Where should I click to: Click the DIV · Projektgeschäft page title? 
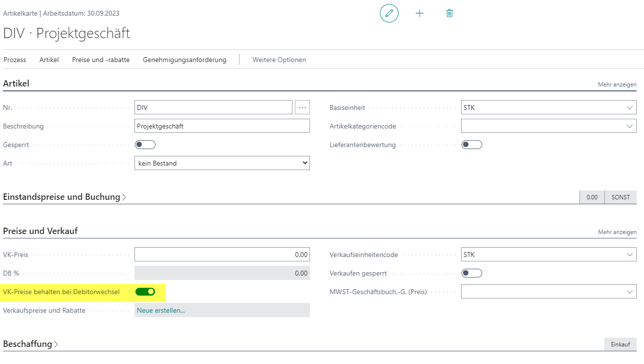(x=67, y=33)
